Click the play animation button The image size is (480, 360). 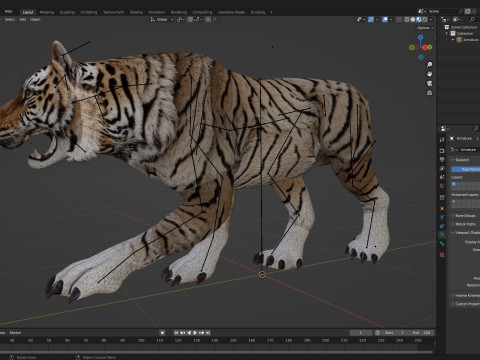point(195,333)
